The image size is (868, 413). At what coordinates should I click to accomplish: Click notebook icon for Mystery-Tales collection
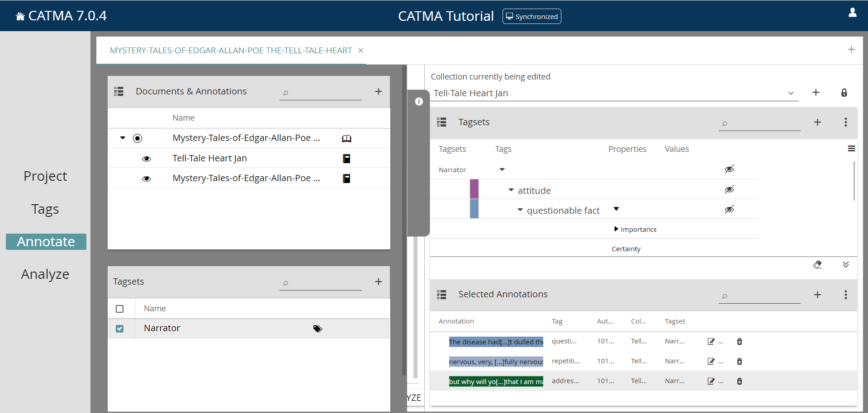click(x=346, y=178)
